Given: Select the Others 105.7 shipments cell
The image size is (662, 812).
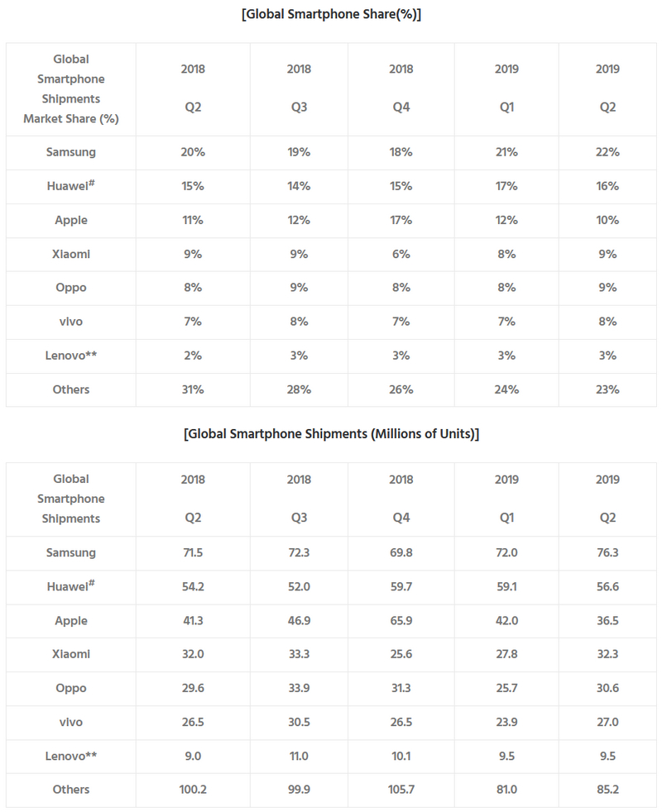Looking at the screenshot, I should (x=401, y=789).
